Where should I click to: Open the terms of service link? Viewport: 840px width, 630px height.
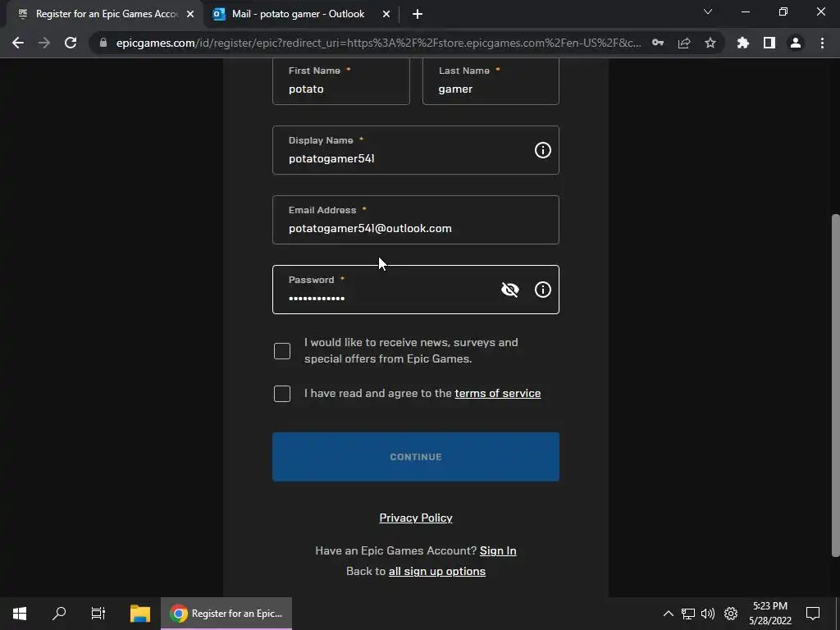[498, 393]
